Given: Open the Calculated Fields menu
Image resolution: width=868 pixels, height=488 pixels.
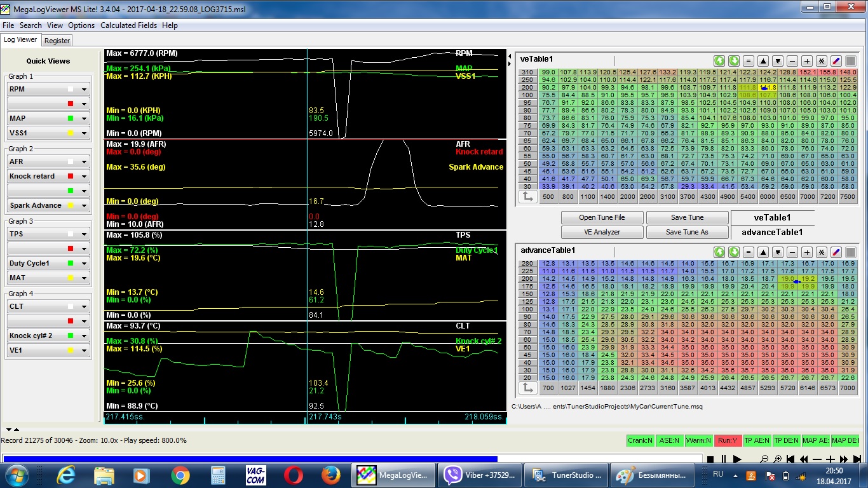Looking at the screenshot, I should (128, 25).
